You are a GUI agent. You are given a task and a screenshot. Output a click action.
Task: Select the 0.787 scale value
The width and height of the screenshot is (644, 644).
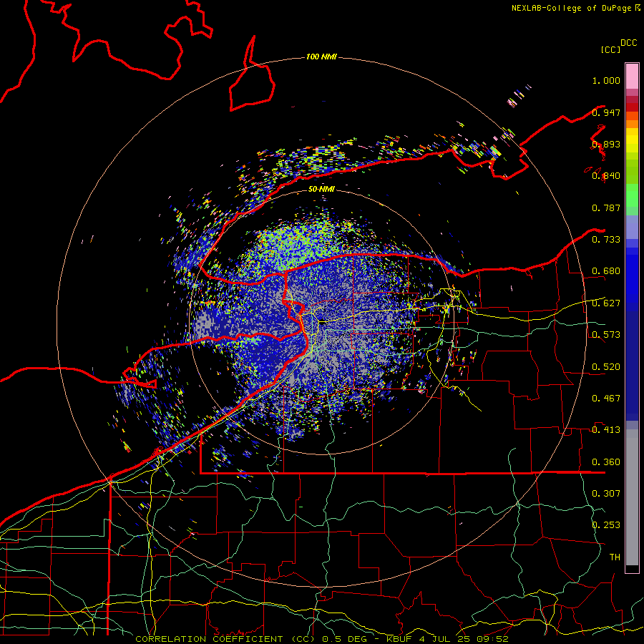606,208
